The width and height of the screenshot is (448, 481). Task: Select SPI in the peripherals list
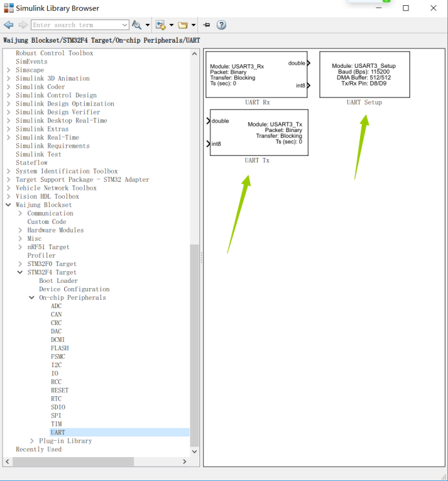click(56, 416)
